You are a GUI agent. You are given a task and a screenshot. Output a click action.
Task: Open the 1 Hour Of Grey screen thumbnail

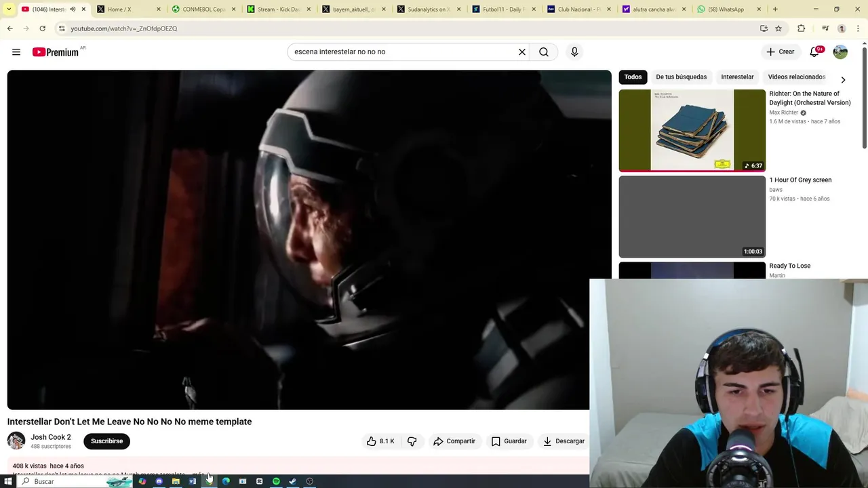692,217
